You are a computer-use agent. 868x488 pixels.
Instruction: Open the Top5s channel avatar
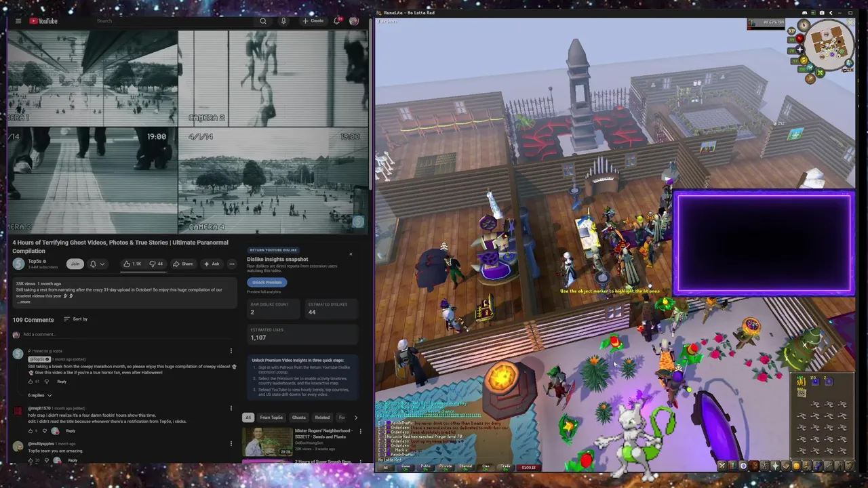click(x=18, y=264)
